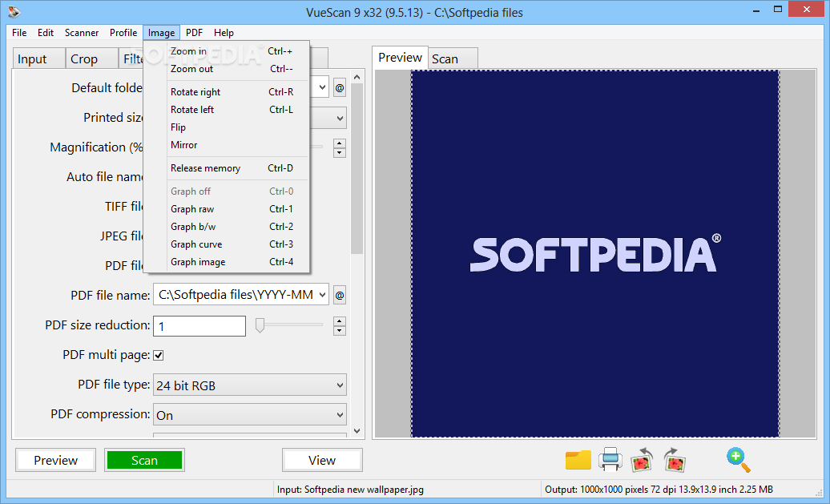Click the printer icon
Viewport: 830px width, 504px height.
coord(610,459)
